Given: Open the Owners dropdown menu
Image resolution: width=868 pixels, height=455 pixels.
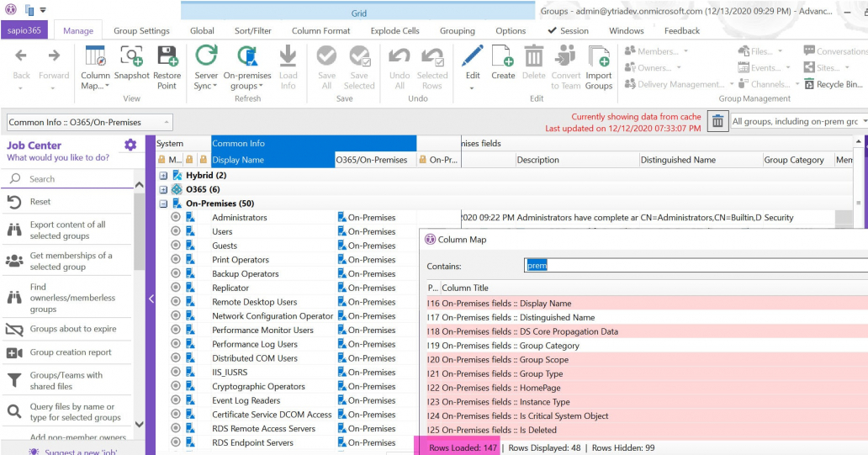Looking at the screenshot, I should click(x=653, y=67).
